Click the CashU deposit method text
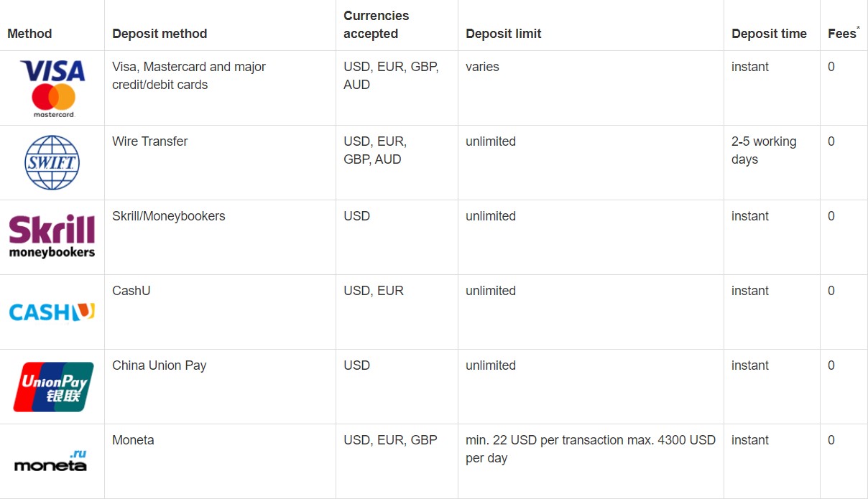The image size is (868, 499). tap(131, 291)
